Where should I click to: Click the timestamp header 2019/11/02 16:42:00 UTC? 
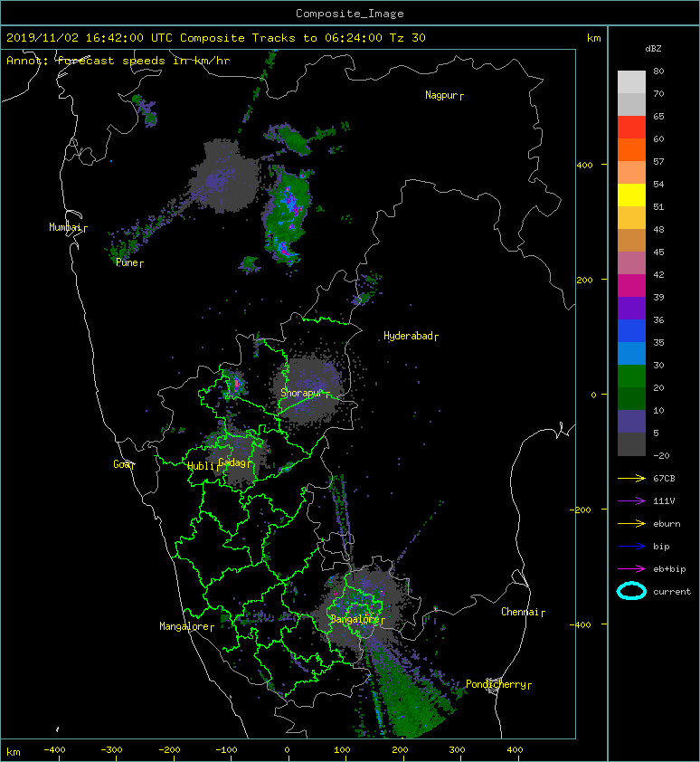[89, 38]
